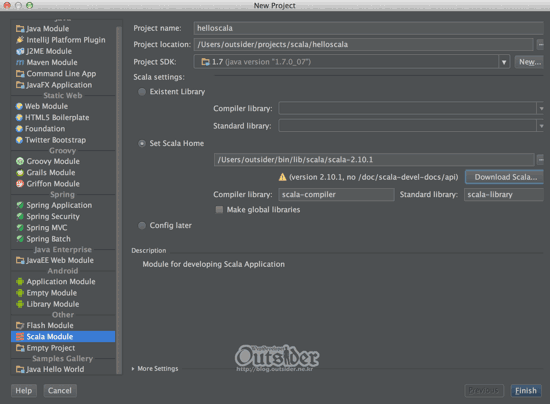Click the project type list scrollbar
This screenshot has width=550, height=404.
(x=119, y=200)
